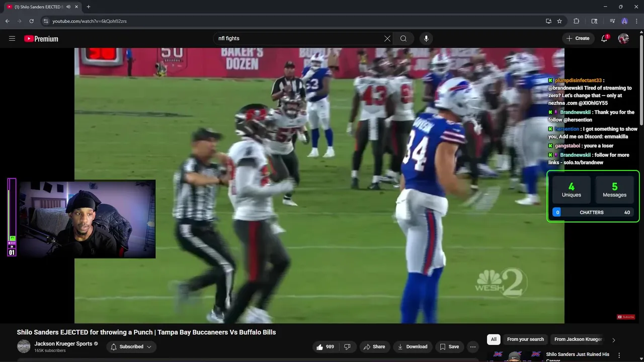
Task: Like the video with 989 likes
Action: (325, 346)
